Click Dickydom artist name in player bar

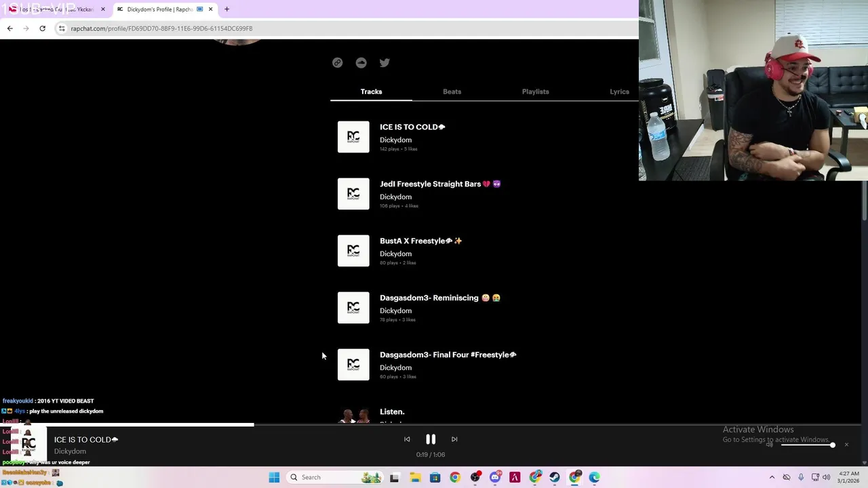[70, 451]
